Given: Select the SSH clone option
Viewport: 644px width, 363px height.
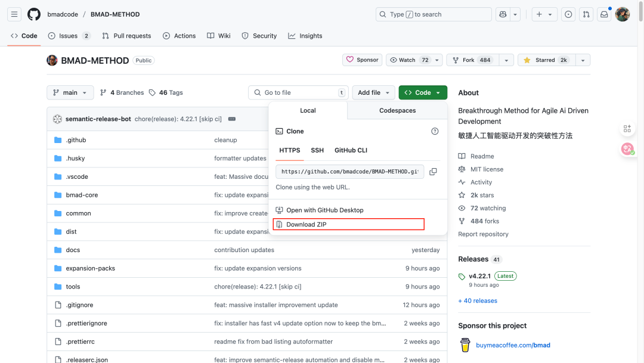Looking at the screenshot, I should pyautogui.click(x=317, y=150).
